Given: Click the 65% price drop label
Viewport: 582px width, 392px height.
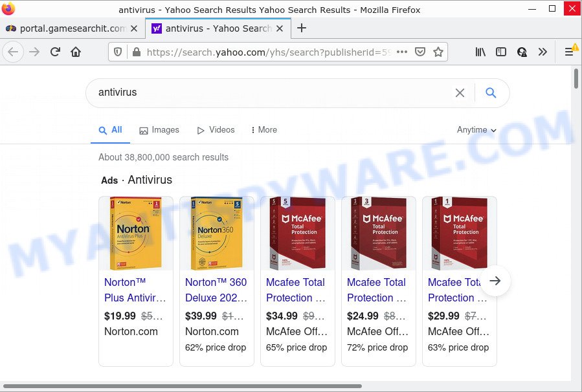Looking at the screenshot, I should point(297,347).
